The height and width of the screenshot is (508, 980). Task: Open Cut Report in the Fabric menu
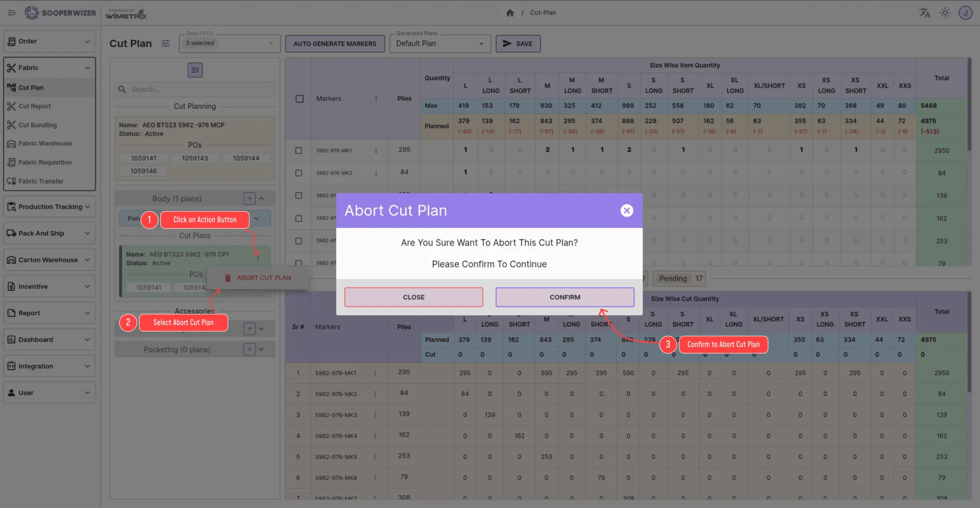35,106
